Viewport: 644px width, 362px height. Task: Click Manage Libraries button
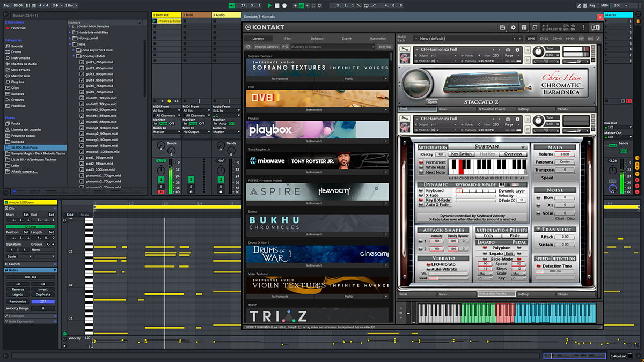267,47
